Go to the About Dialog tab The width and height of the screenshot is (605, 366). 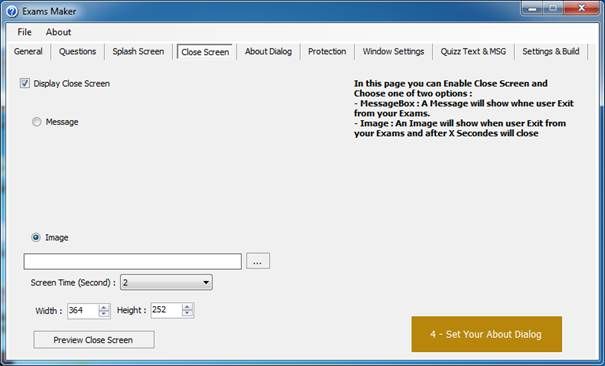coord(268,51)
